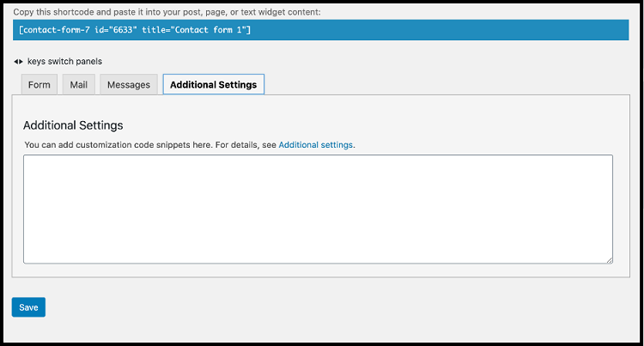Screen dimensions: 644x346
Task: Click the "Additional Settings" panel heading
Action: point(73,125)
